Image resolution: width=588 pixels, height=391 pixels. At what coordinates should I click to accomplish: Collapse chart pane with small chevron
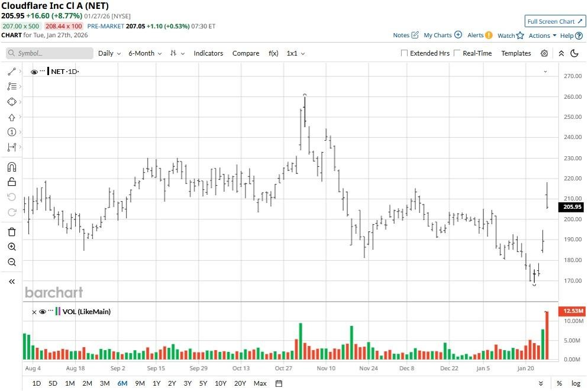tap(545, 71)
